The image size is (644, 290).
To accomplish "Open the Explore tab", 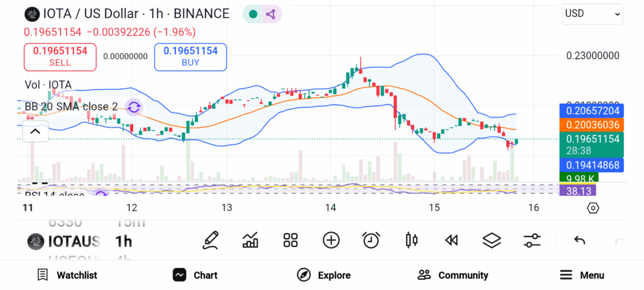I will (324, 275).
